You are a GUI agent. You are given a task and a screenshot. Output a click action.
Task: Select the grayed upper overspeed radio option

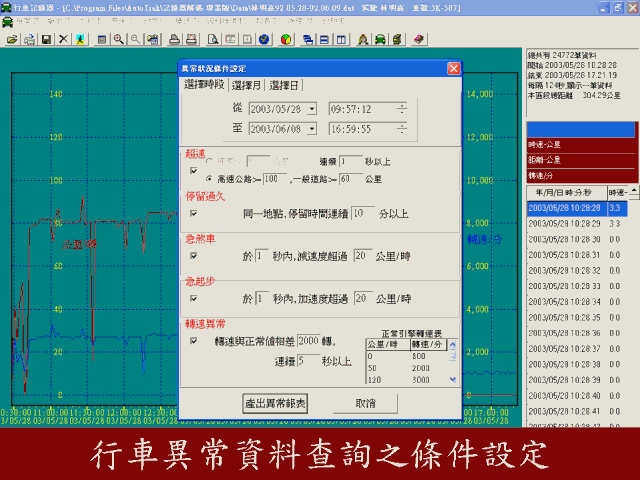click(209, 162)
